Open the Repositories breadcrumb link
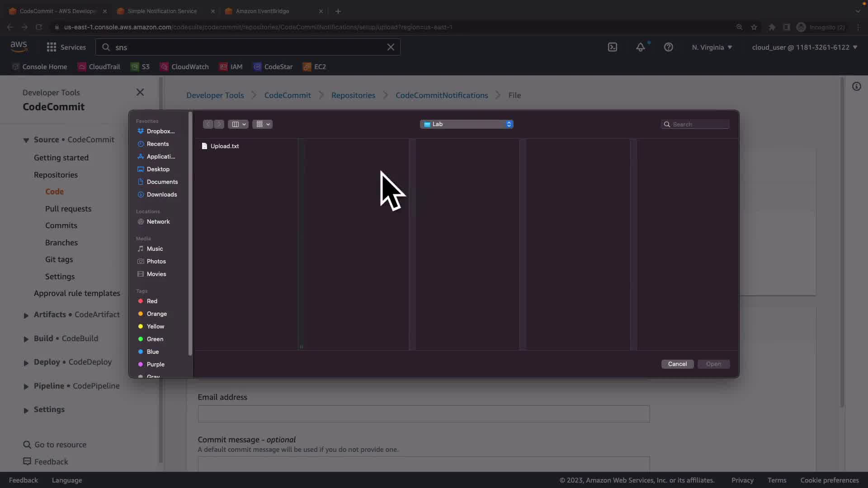868x488 pixels. pos(353,95)
